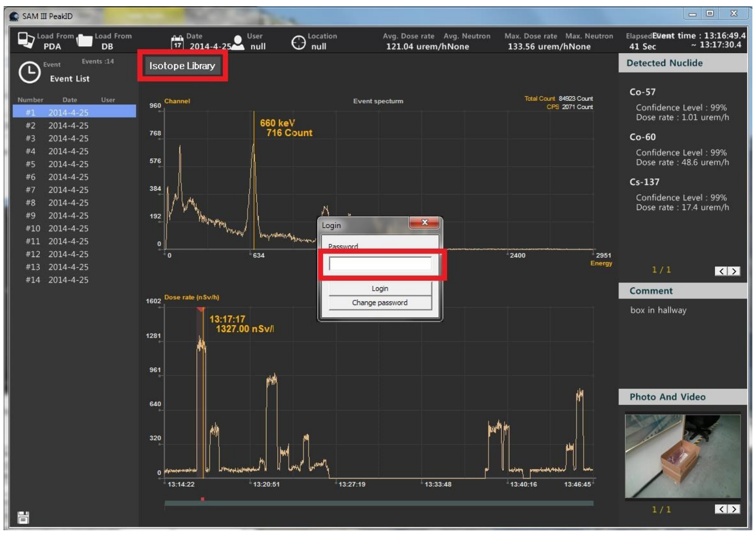Click the Co-57 detected nuclide entry
The width and height of the screenshot is (756, 536).
(x=679, y=104)
